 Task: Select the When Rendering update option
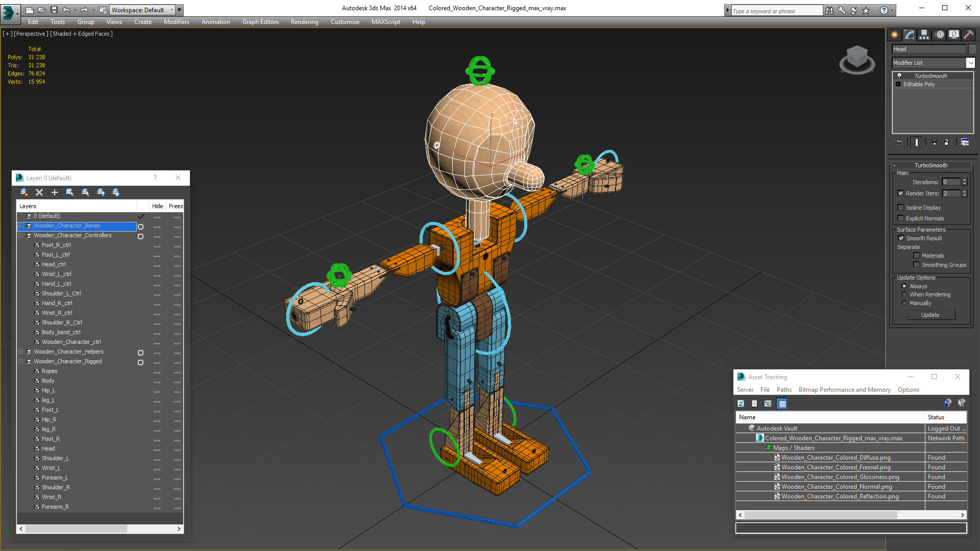[904, 294]
